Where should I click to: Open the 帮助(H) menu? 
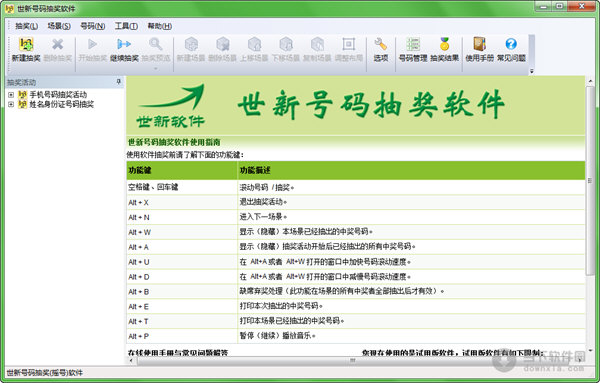(160, 26)
